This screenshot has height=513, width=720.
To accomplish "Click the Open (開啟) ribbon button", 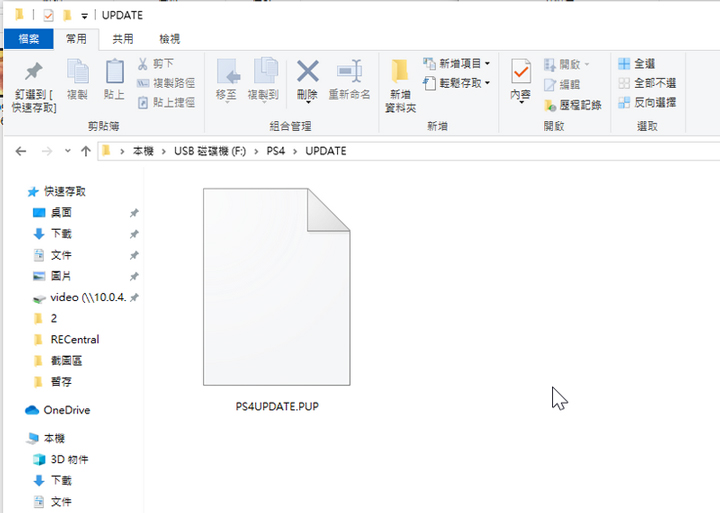I will click(x=566, y=64).
